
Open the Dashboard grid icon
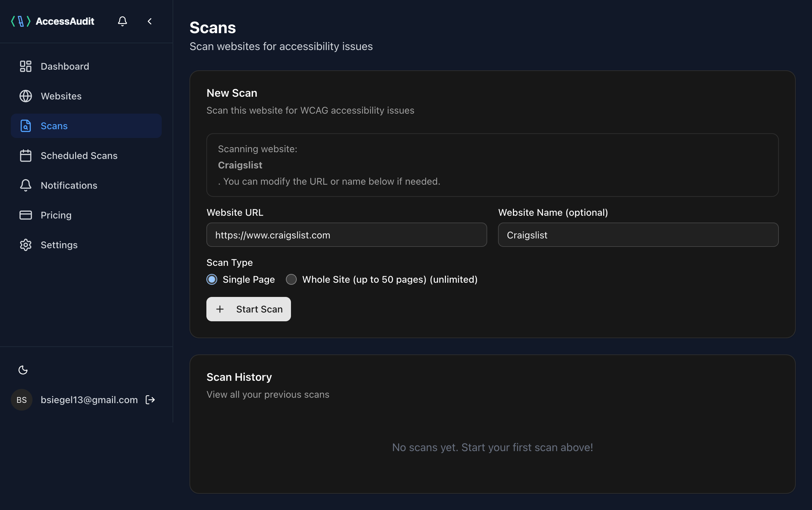point(25,66)
